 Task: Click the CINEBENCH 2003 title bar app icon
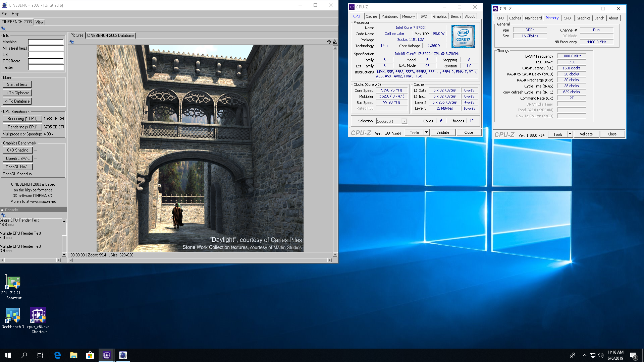tap(4, 5)
